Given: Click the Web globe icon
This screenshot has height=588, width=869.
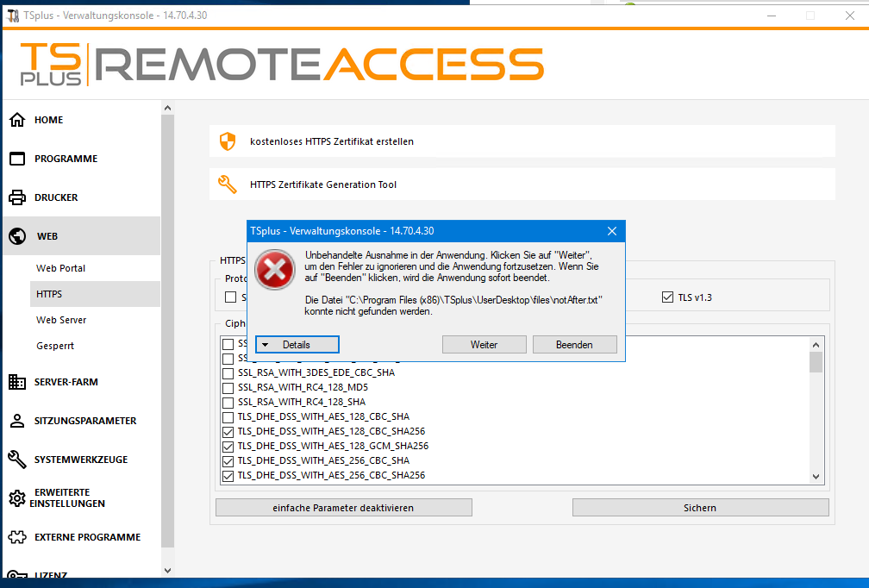Looking at the screenshot, I should click(x=16, y=236).
